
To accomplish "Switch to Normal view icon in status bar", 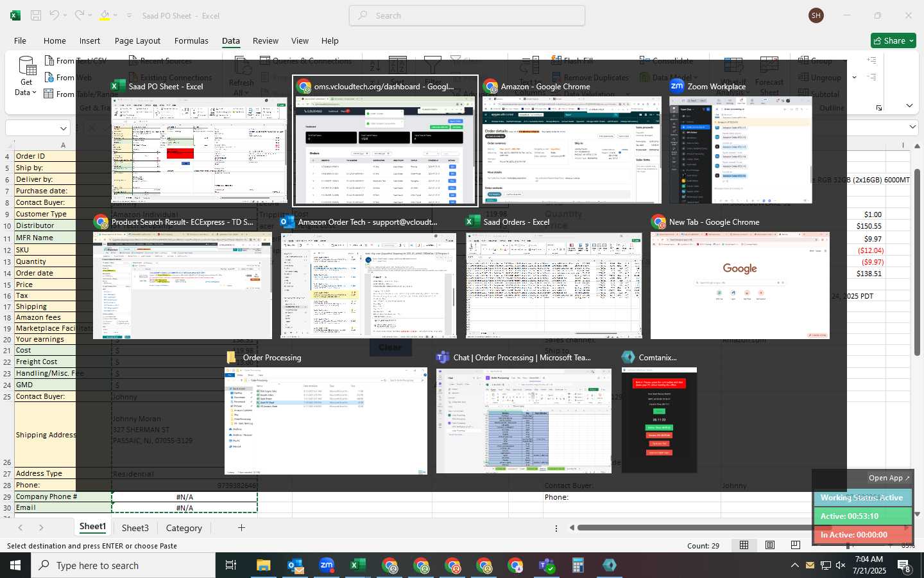I will [x=744, y=545].
